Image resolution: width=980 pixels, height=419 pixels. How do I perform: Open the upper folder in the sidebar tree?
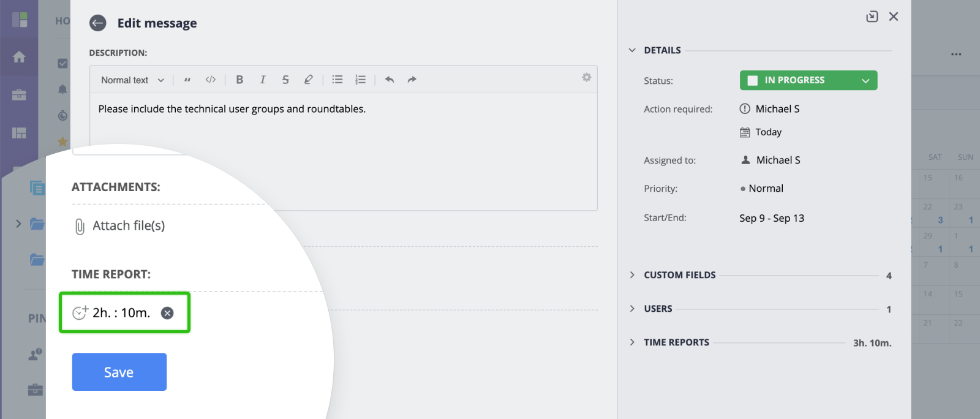pos(37,224)
